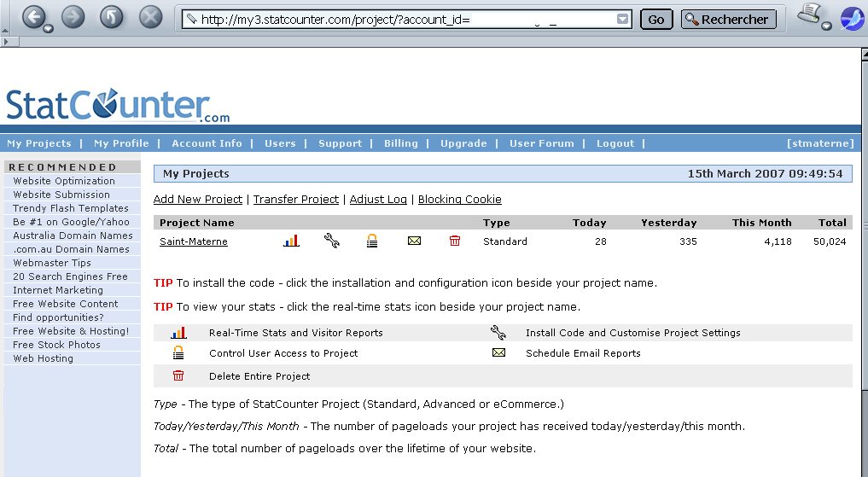
Task: Open .com.au Domain Names sidebar link
Action: pyautogui.click(x=71, y=249)
